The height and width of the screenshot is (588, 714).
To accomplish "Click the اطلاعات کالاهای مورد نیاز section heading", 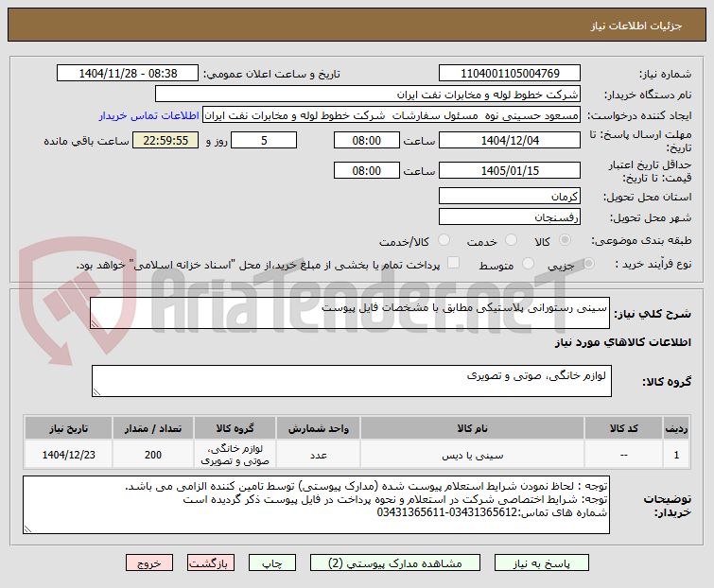I will pos(622,342).
